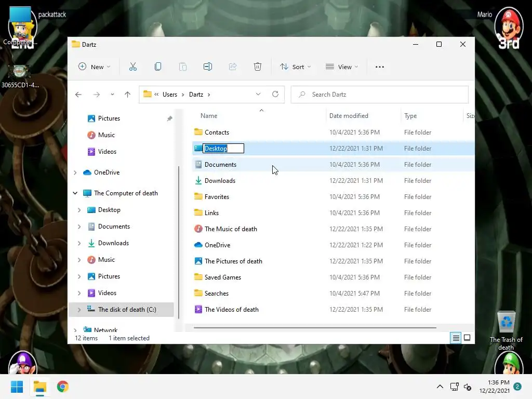Click the muted volume tray icon

(x=468, y=387)
